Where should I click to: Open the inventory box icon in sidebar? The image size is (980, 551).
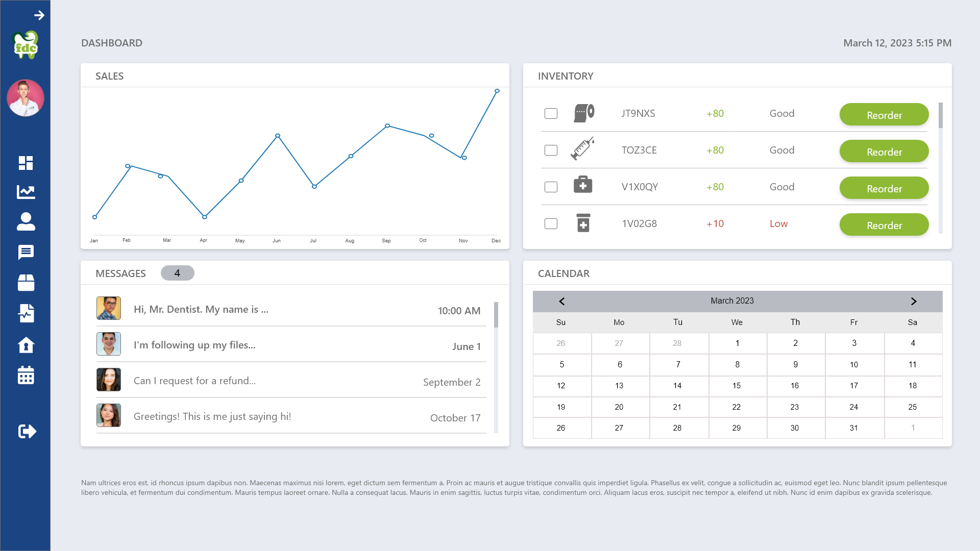click(x=26, y=283)
